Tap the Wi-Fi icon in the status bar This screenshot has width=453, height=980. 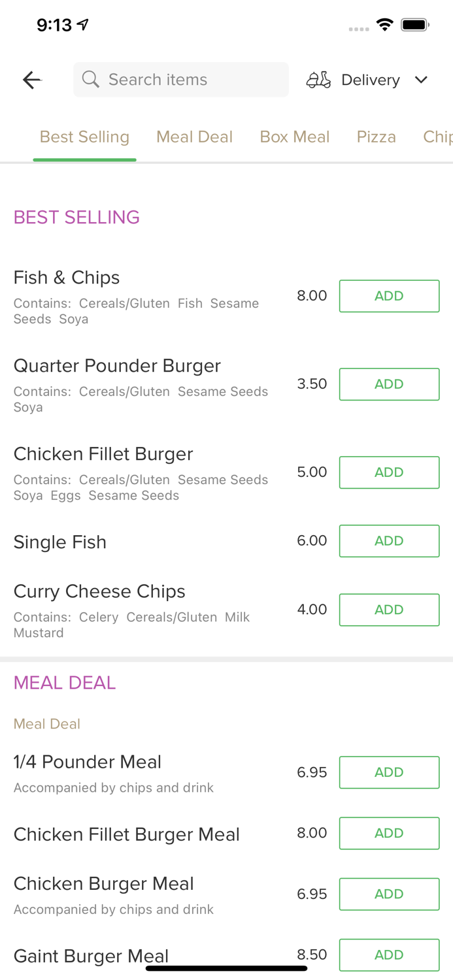[x=384, y=24]
